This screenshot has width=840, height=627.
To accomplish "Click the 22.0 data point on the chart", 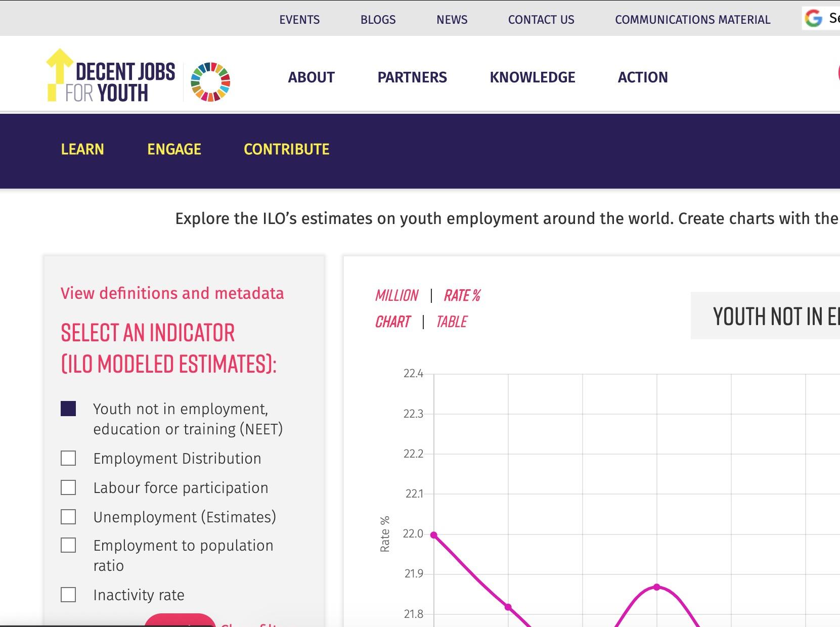I will 434,534.
